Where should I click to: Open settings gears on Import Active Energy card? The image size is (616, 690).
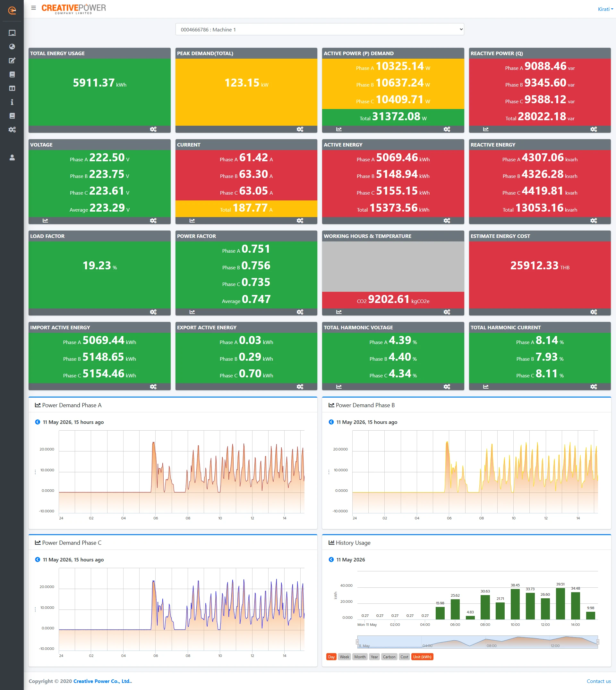point(153,387)
